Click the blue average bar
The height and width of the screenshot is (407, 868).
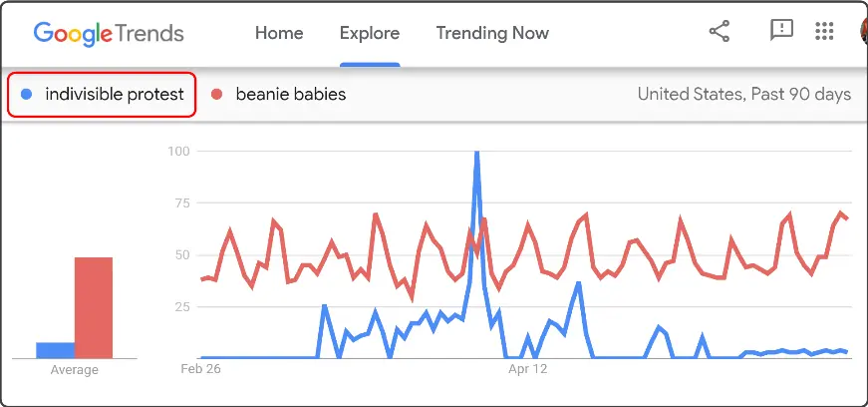coord(56,350)
